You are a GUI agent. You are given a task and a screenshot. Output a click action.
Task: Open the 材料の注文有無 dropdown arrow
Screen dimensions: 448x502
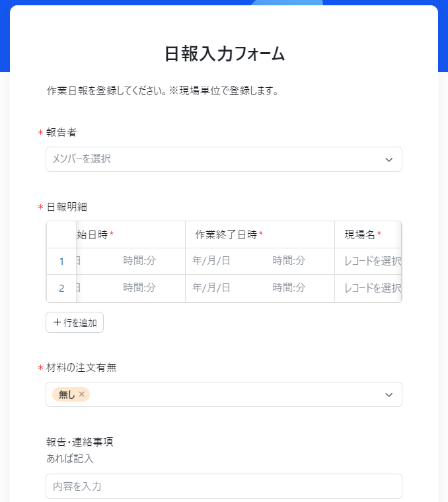(x=389, y=394)
